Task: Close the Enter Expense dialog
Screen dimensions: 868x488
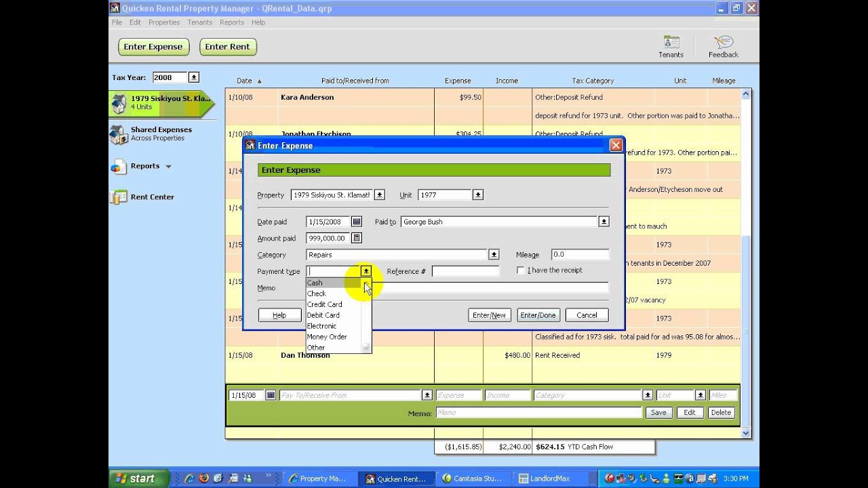Action: tap(616, 145)
